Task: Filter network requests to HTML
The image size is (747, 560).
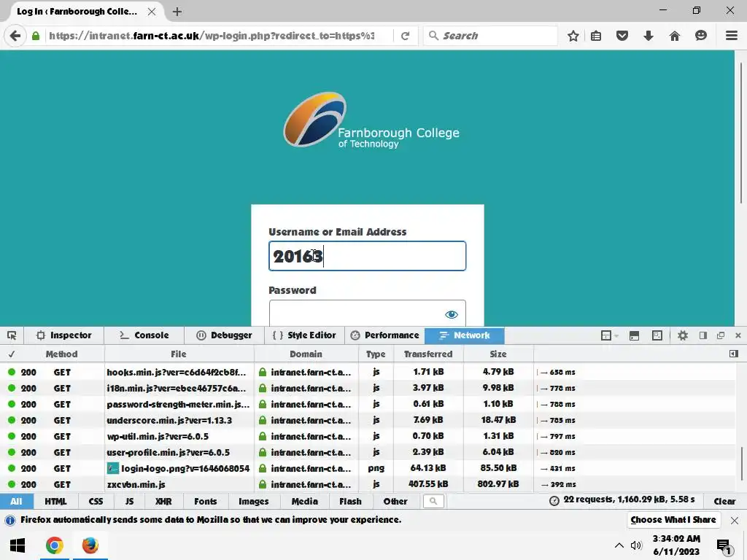Action: click(x=55, y=501)
